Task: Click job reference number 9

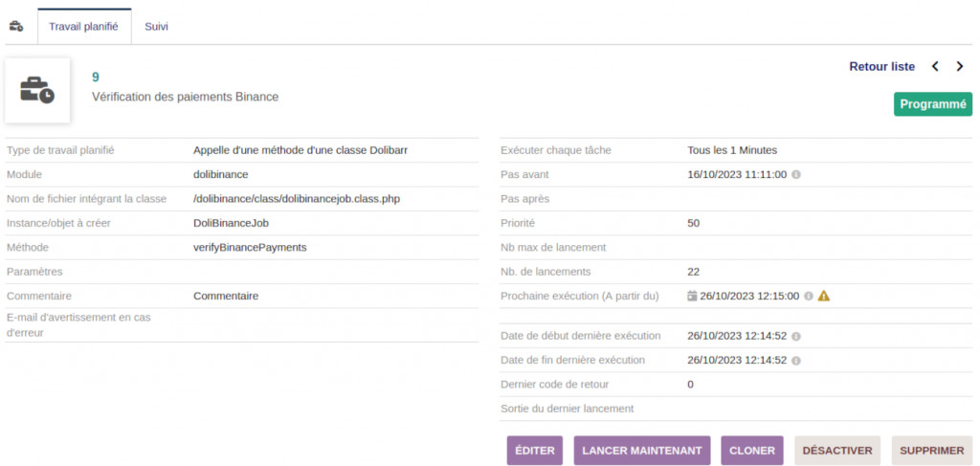Action: click(x=96, y=77)
